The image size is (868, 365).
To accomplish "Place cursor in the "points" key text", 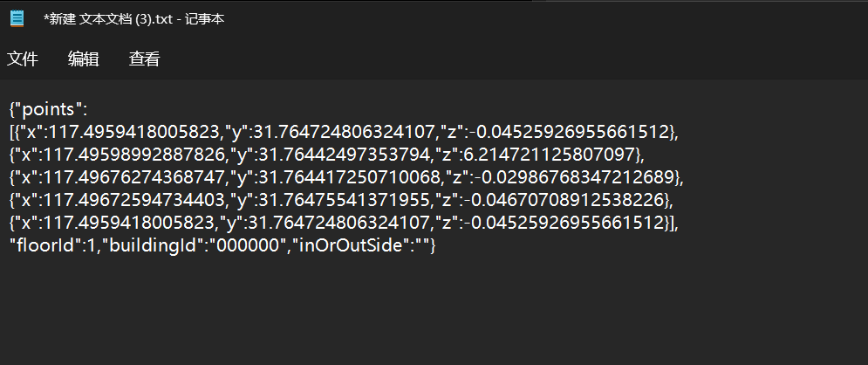I will tap(48, 109).
